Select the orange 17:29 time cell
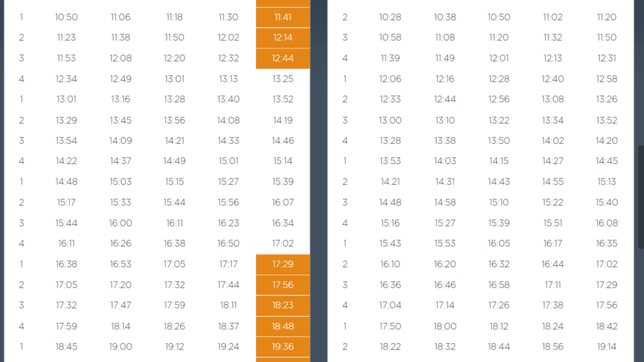 [x=283, y=265]
